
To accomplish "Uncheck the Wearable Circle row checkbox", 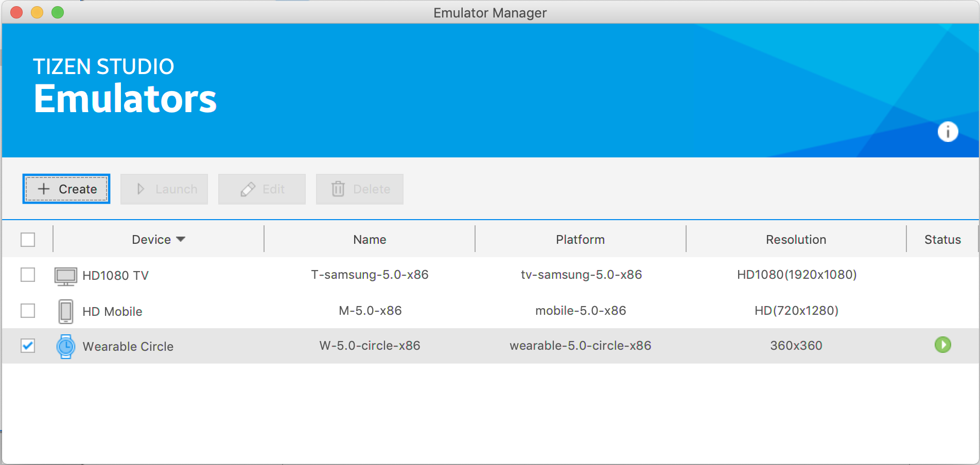I will click(x=28, y=346).
